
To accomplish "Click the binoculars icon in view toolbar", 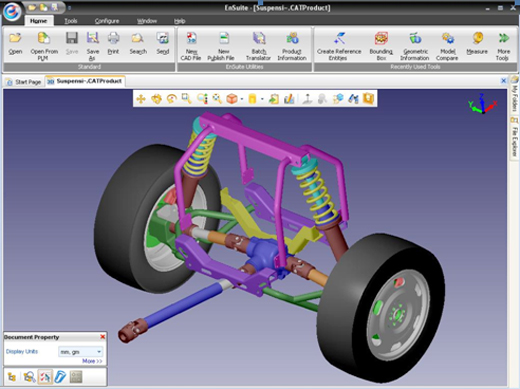I will [x=353, y=99].
